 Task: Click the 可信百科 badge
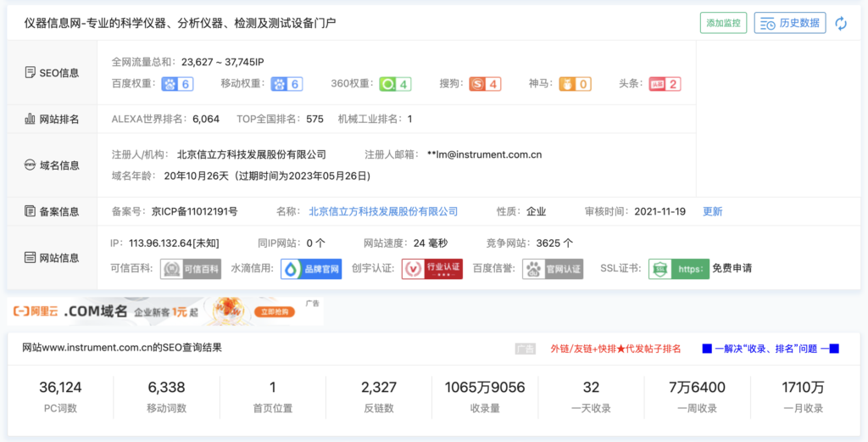(191, 269)
